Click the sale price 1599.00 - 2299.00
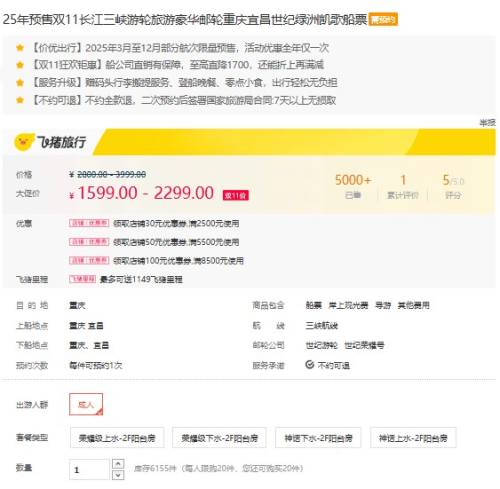500x489 pixels. pyautogui.click(x=146, y=193)
